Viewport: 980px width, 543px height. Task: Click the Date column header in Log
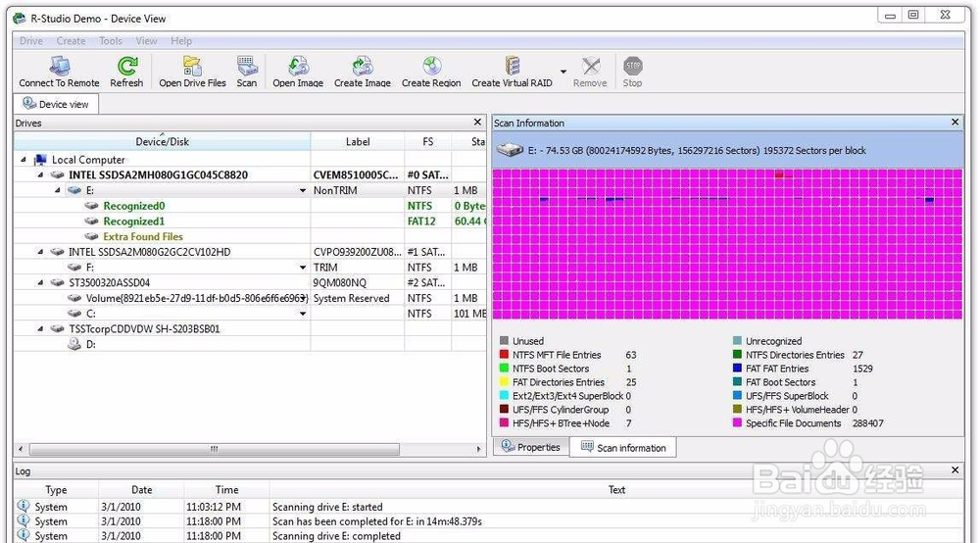click(x=141, y=489)
